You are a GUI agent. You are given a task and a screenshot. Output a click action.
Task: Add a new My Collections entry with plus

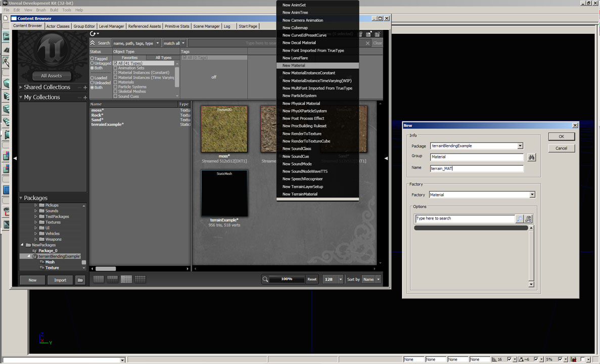click(x=85, y=98)
